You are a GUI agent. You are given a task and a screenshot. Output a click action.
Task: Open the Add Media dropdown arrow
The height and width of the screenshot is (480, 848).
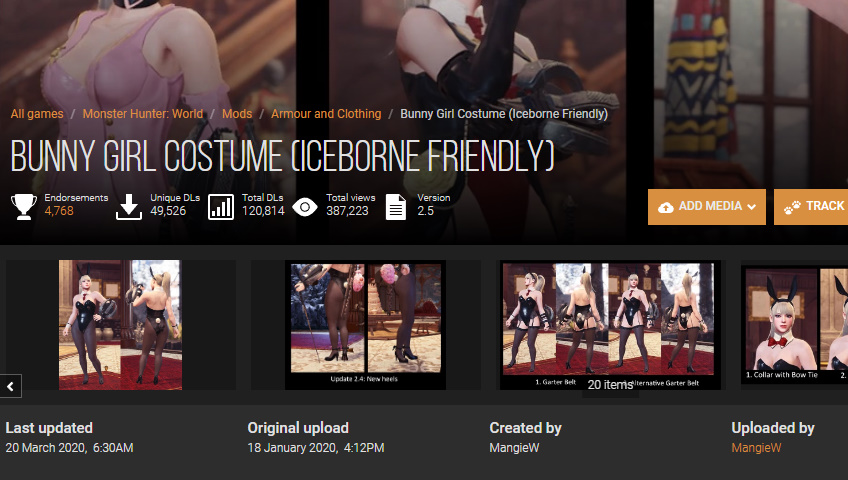coord(751,207)
